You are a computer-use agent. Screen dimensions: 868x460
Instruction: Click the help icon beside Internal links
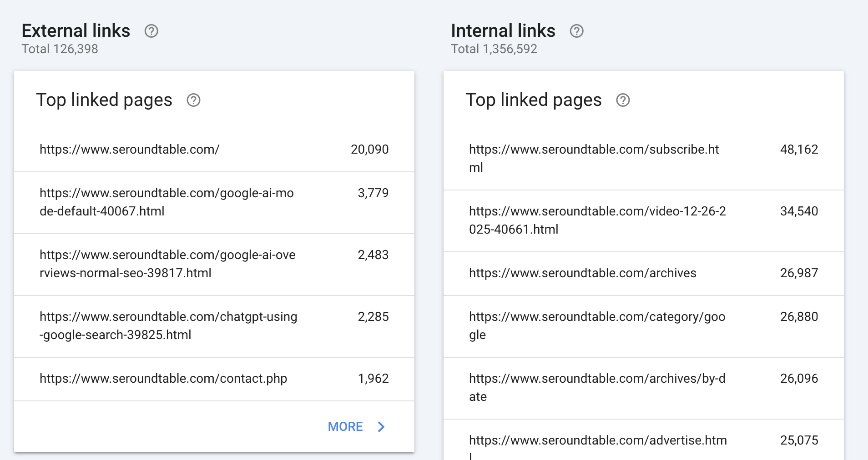576,31
